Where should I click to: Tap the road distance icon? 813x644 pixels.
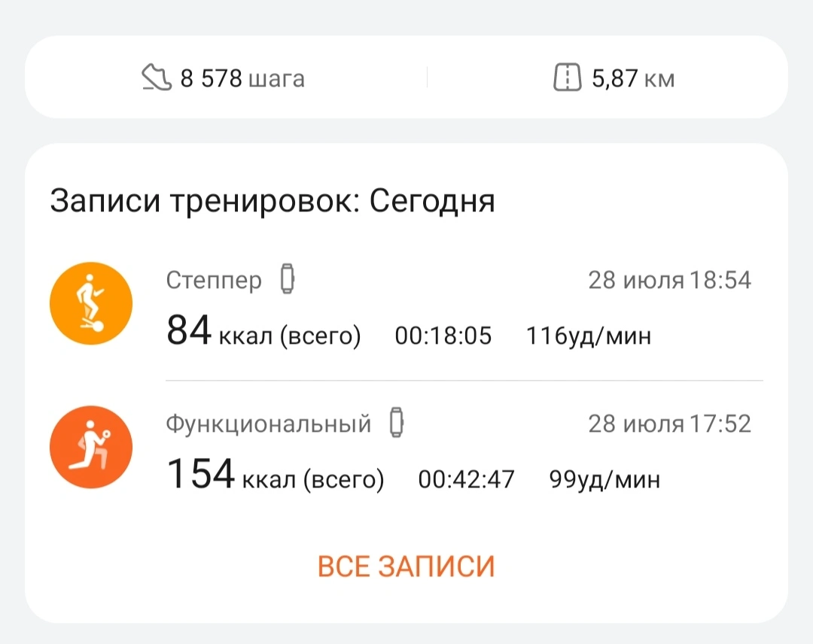568,77
